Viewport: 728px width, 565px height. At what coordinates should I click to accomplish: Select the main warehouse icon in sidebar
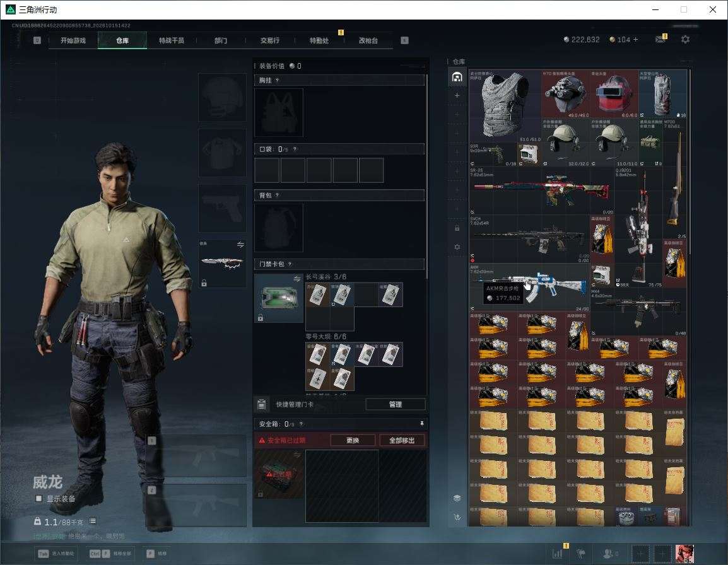[457, 77]
